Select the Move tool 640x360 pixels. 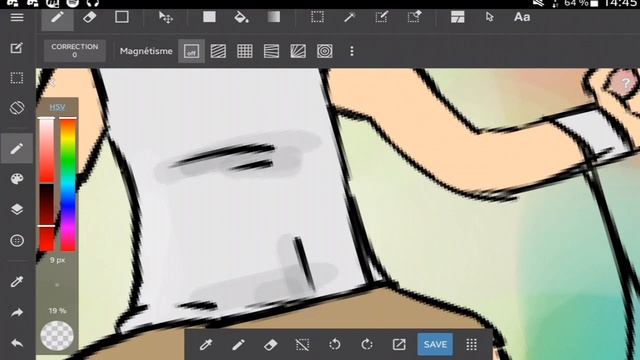tap(166, 17)
